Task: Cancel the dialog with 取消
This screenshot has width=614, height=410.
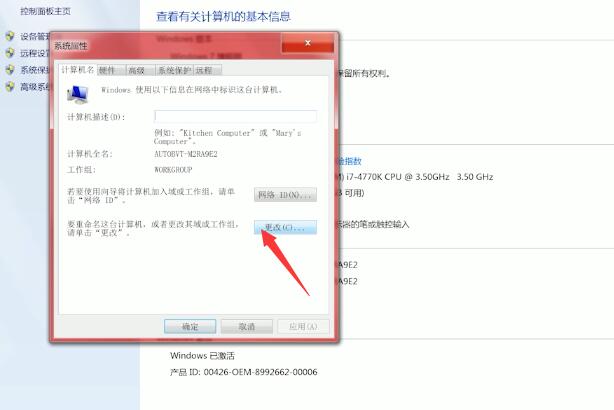Action: [247, 326]
